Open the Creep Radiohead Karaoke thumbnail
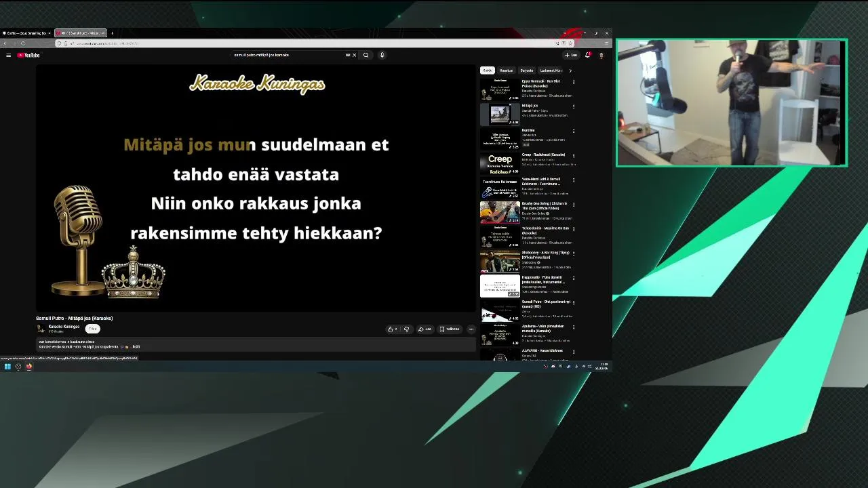The image size is (868, 488). (x=500, y=163)
